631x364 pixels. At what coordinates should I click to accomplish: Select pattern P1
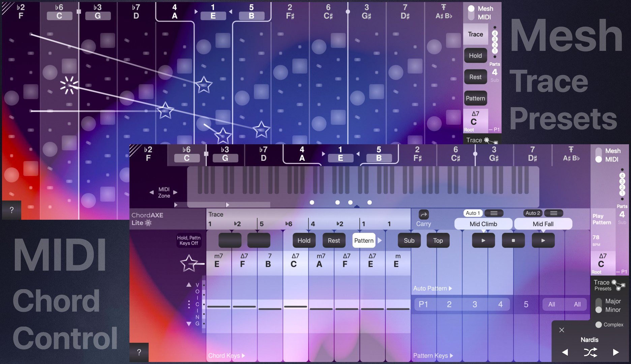[423, 304]
